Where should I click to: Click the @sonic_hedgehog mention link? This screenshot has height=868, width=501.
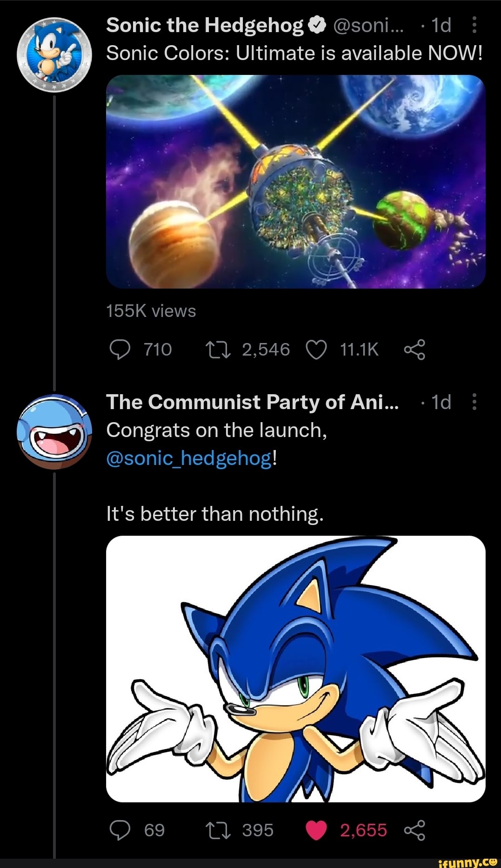pyautogui.click(x=189, y=458)
